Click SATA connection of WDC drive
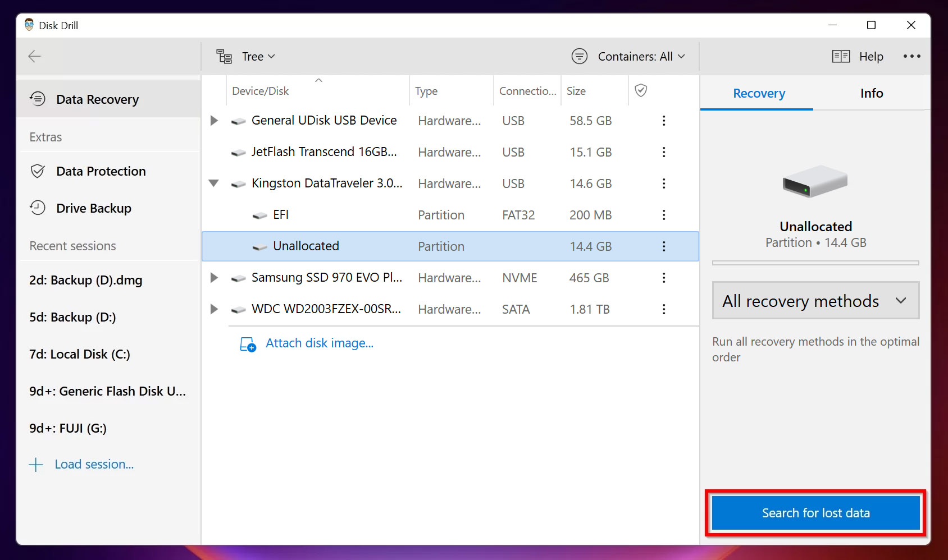The height and width of the screenshot is (560, 948). pos(516,309)
